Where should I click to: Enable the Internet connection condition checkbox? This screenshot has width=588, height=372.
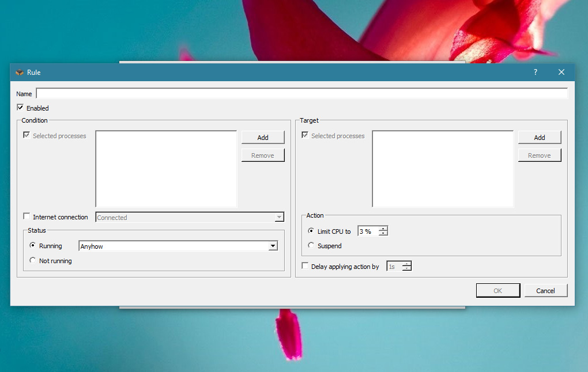[x=27, y=217]
